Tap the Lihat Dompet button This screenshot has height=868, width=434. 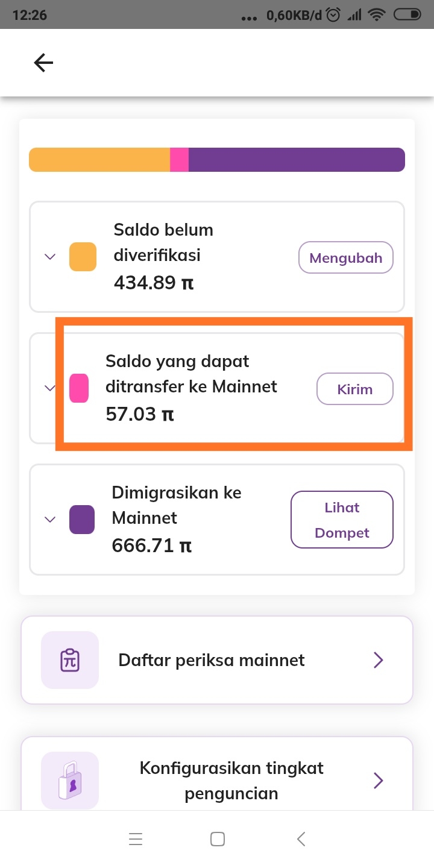(x=342, y=520)
